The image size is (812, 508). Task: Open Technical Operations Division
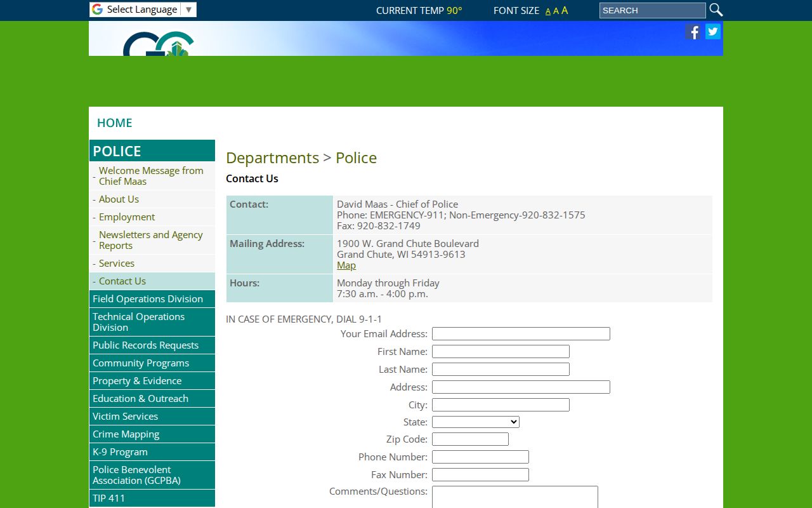152,322
